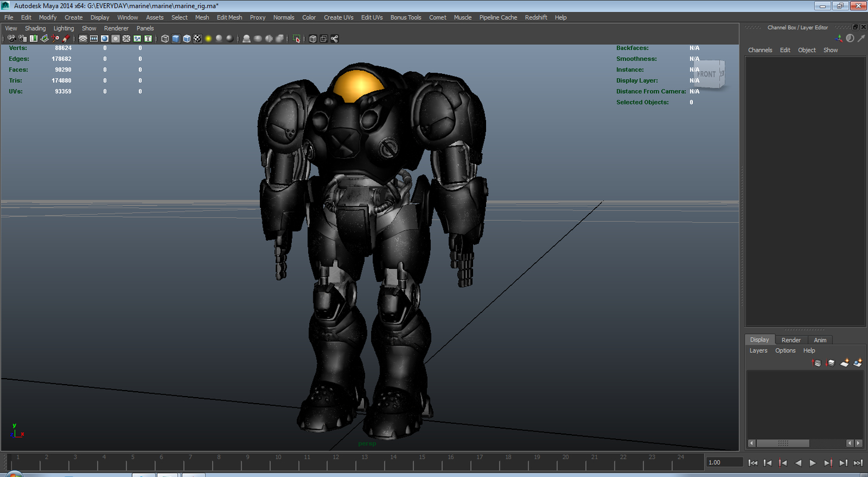Click the Use All Lights yellow sphere icon
Image resolution: width=868 pixels, height=477 pixels.
point(209,39)
